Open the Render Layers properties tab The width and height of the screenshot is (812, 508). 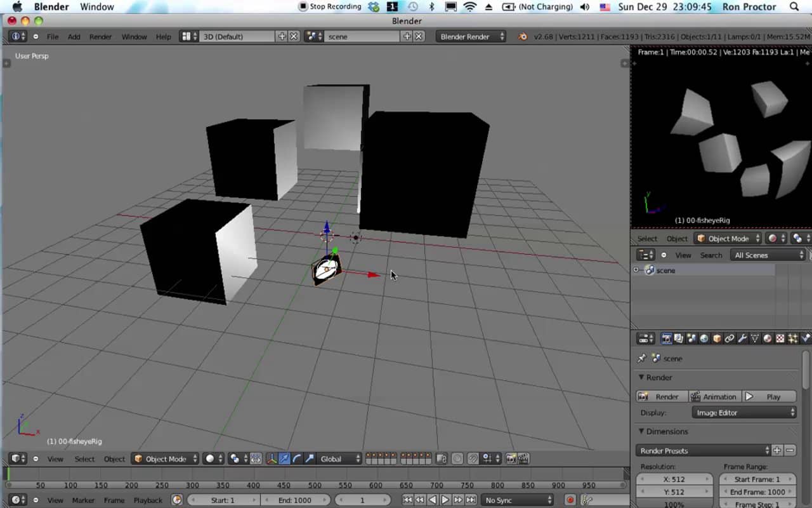point(679,338)
